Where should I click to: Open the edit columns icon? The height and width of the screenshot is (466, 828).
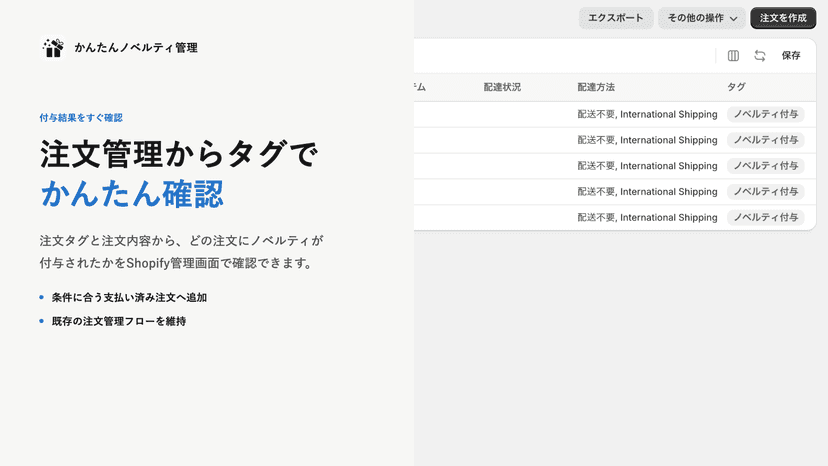point(733,55)
